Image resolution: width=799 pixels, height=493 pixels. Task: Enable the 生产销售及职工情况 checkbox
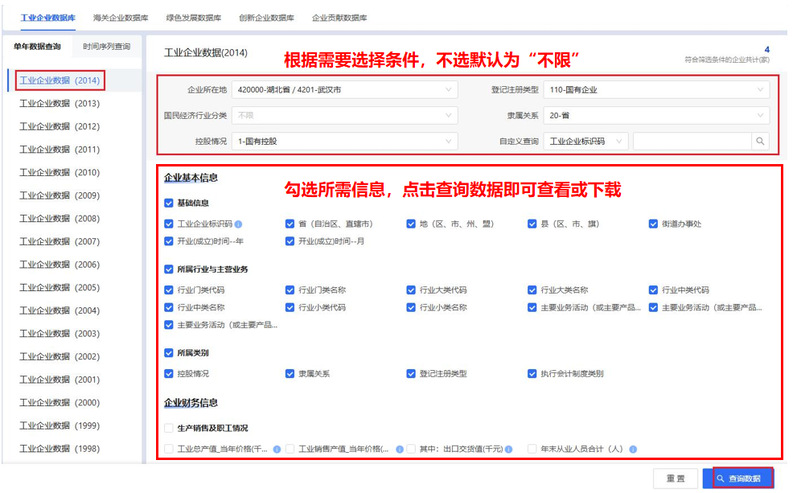click(x=169, y=427)
